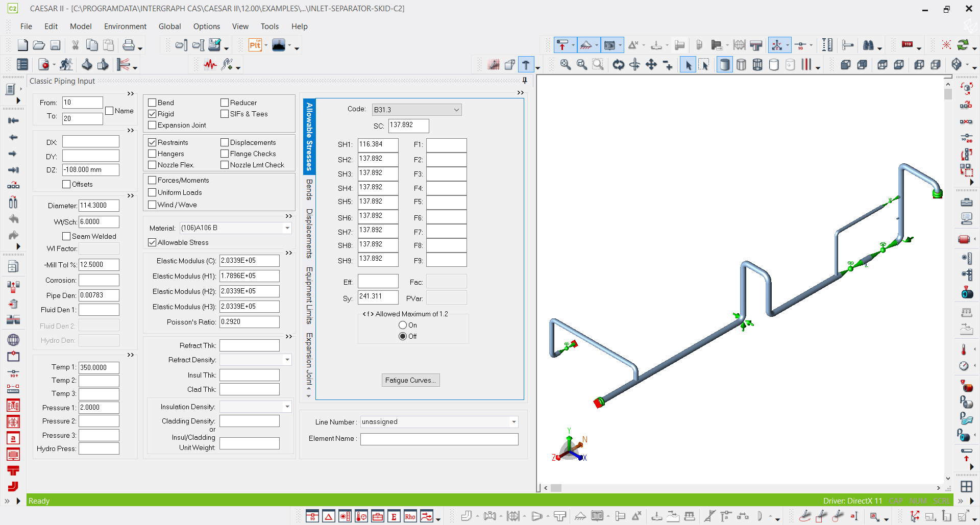Viewport: 980px width, 525px height.
Task: Open the Plt plot tool icon
Action: (255, 45)
